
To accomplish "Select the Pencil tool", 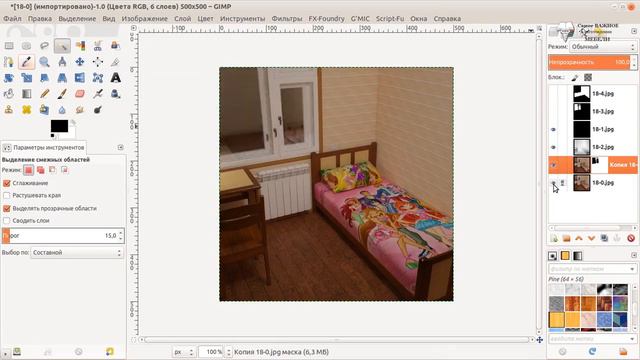I will [44, 94].
